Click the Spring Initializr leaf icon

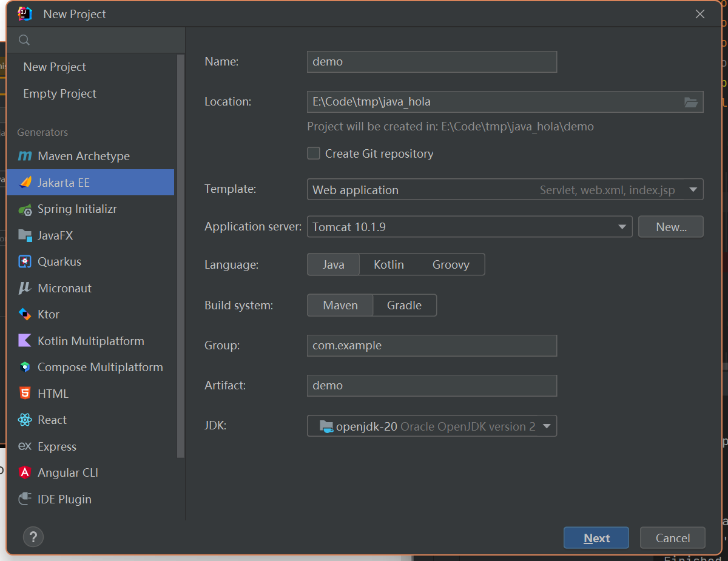(x=25, y=209)
